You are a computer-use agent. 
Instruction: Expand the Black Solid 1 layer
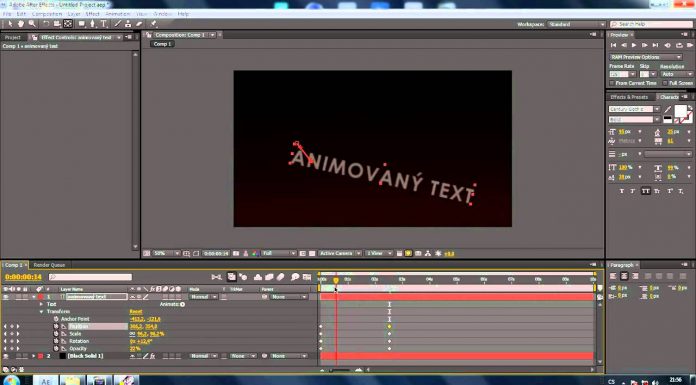pos(33,356)
